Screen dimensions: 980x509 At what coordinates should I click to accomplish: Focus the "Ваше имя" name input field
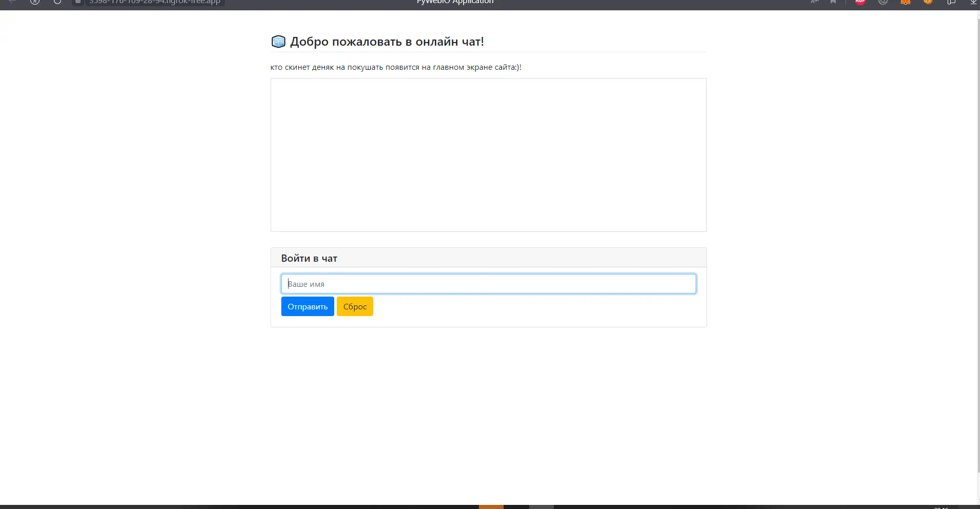488,284
